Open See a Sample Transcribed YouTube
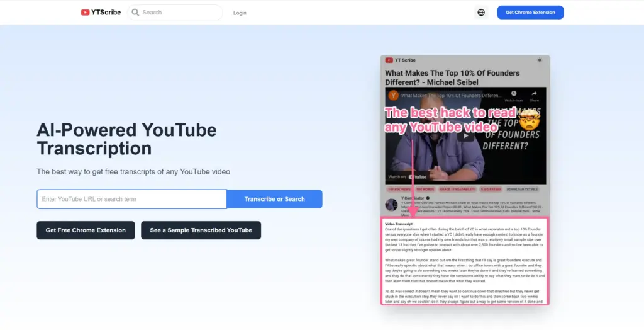Image resolution: width=644 pixels, height=330 pixels. 201,230
